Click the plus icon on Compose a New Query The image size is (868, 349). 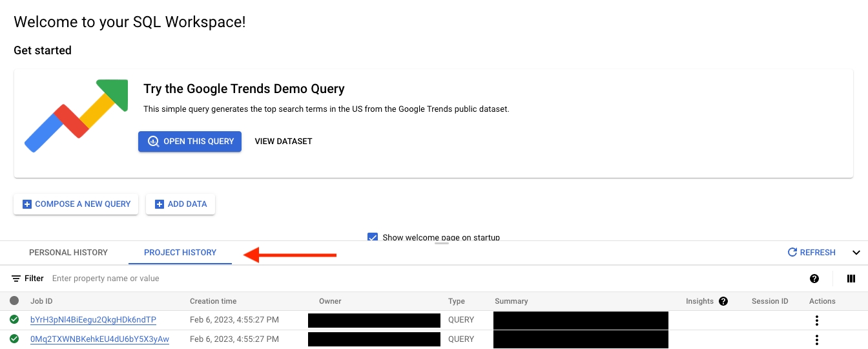(27, 204)
